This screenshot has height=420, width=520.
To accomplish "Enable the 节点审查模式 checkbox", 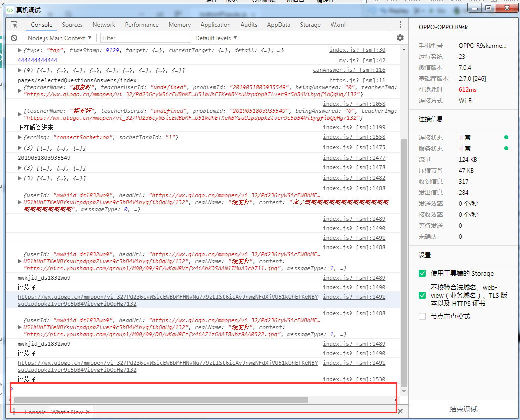I will pos(422,316).
